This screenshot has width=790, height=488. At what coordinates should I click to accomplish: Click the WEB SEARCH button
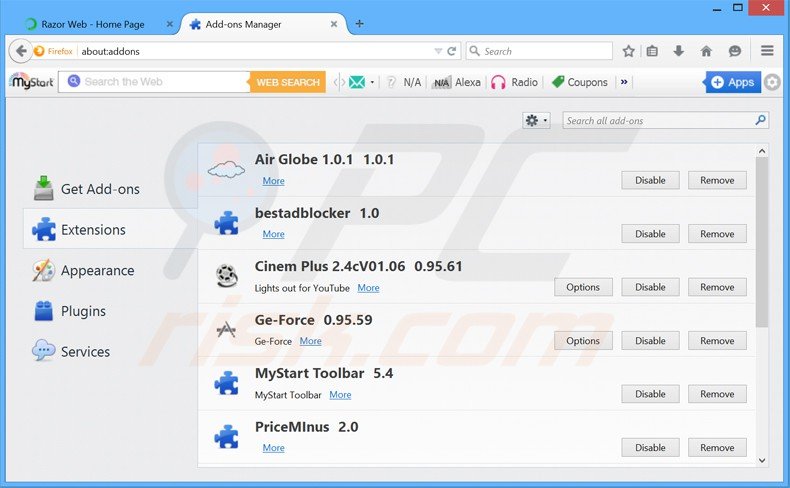pyautogui.click(x=288, y=82)
